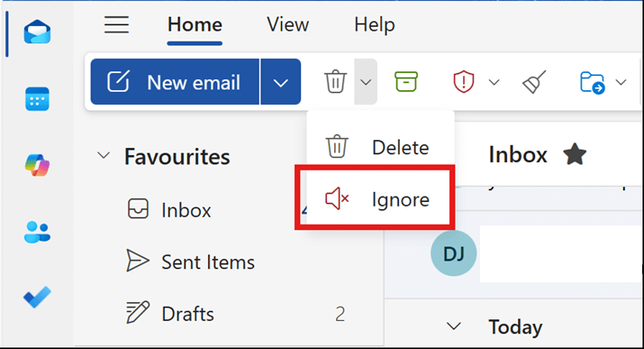Open the Mail app in sidebar
This screenshot has height=349, width=644.
[37, 32]
